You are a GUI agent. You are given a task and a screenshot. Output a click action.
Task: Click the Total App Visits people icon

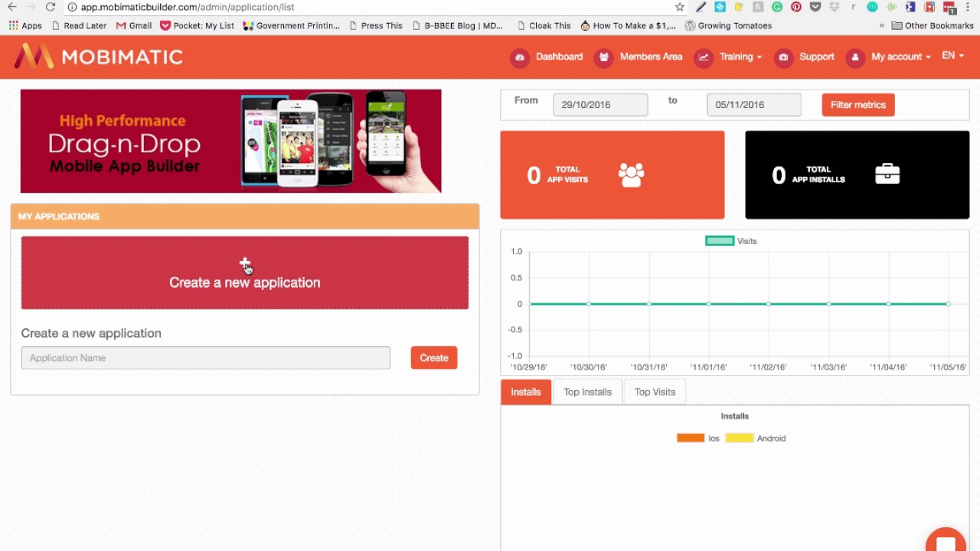(x=632, y=174)
